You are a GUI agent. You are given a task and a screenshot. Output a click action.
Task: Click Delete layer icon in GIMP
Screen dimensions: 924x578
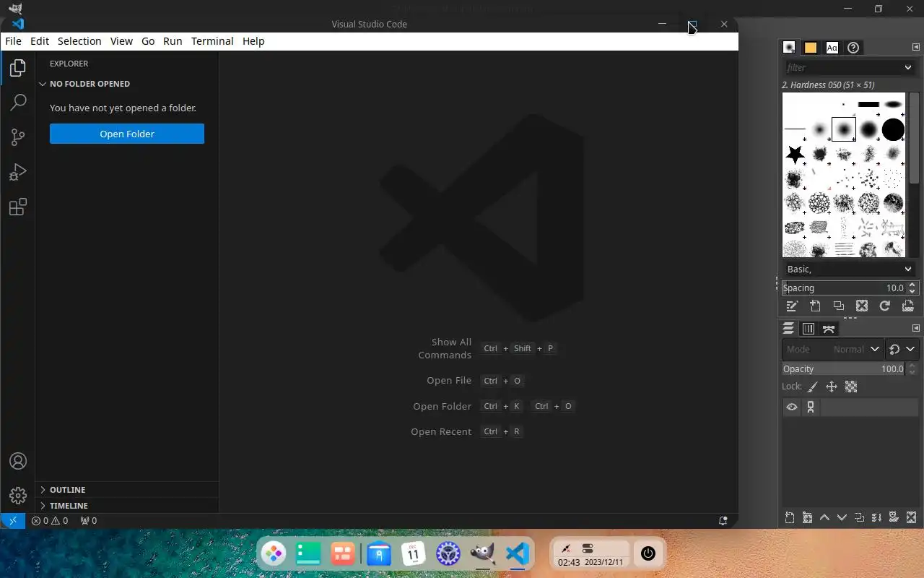point(911,518)
